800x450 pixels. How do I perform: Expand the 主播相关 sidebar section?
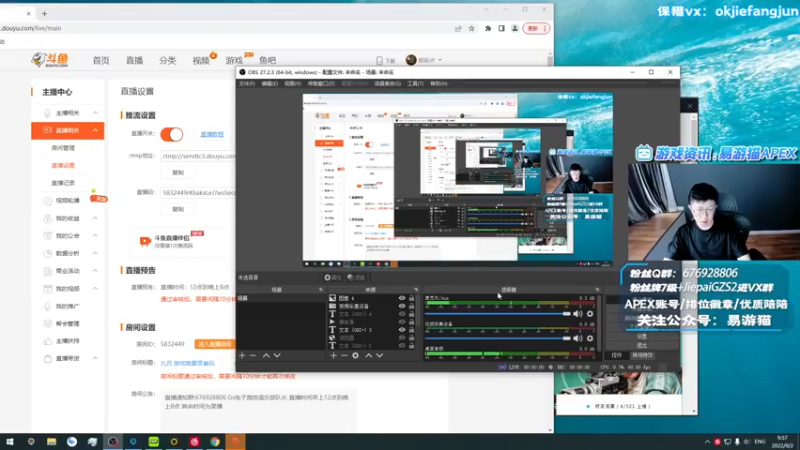pyautogui.click(x=95, y=113)
